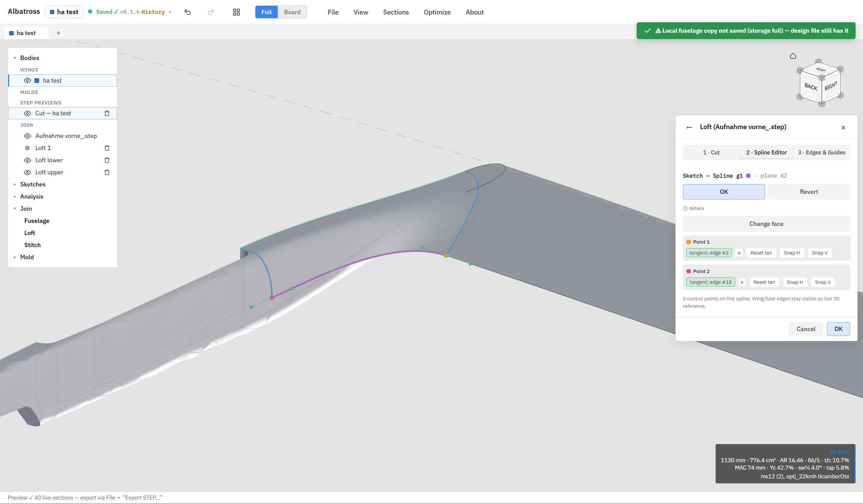
Task: Click Snap V for Point 1
Action: pos(819,253)
